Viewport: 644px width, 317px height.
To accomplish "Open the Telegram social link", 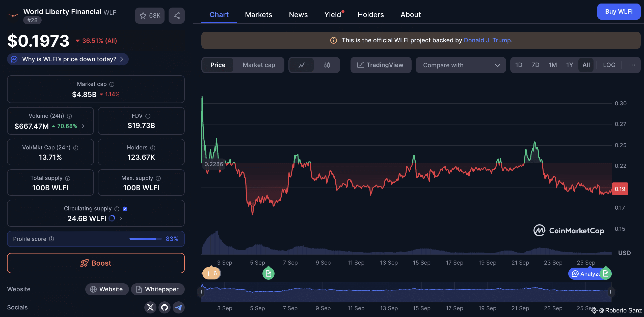I will click(179, 307).
